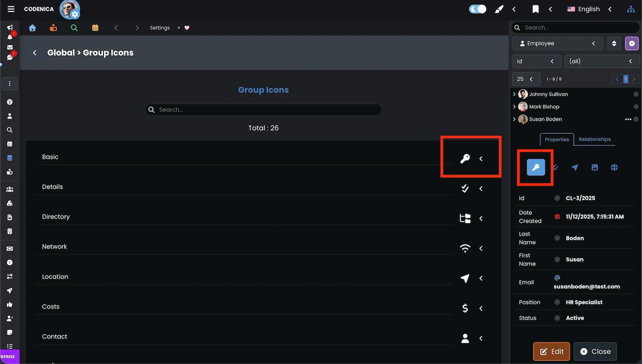Viewport: 642px width, 364px height.
Task: Click the status indicator dot beside Mark Bishop
Action: (636, 106)
